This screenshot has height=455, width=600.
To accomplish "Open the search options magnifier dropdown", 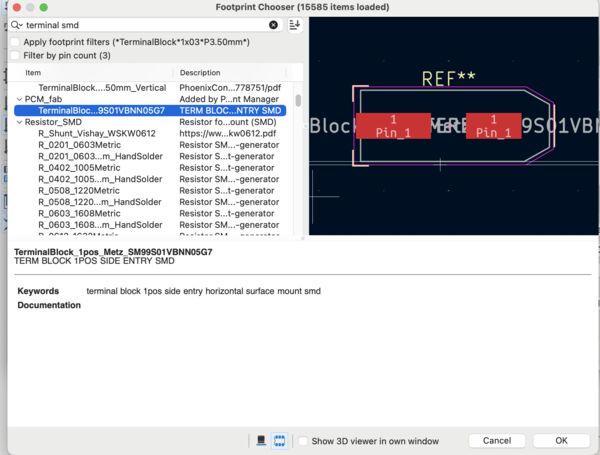I will pyautogui.click(x=17, y=25).
